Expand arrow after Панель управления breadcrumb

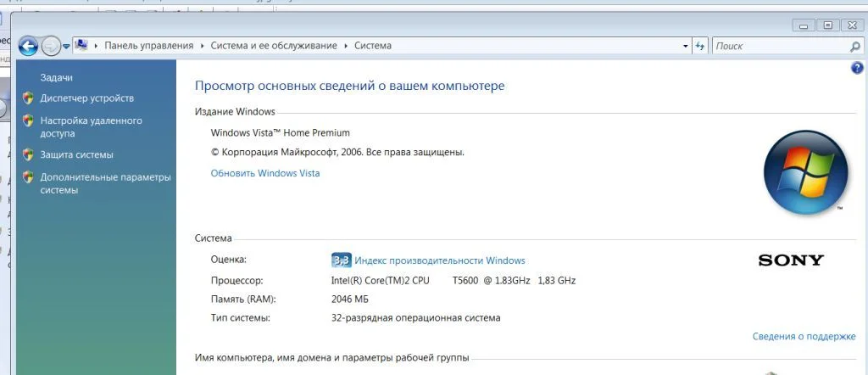pyautogui.click(x=202, y=46)
